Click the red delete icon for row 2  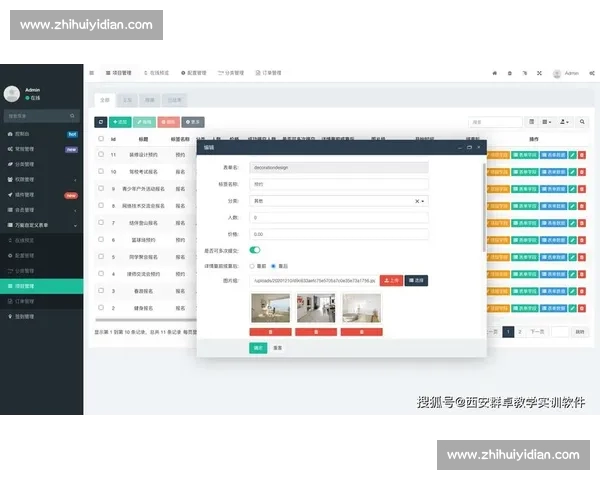(x=582, y=308)
